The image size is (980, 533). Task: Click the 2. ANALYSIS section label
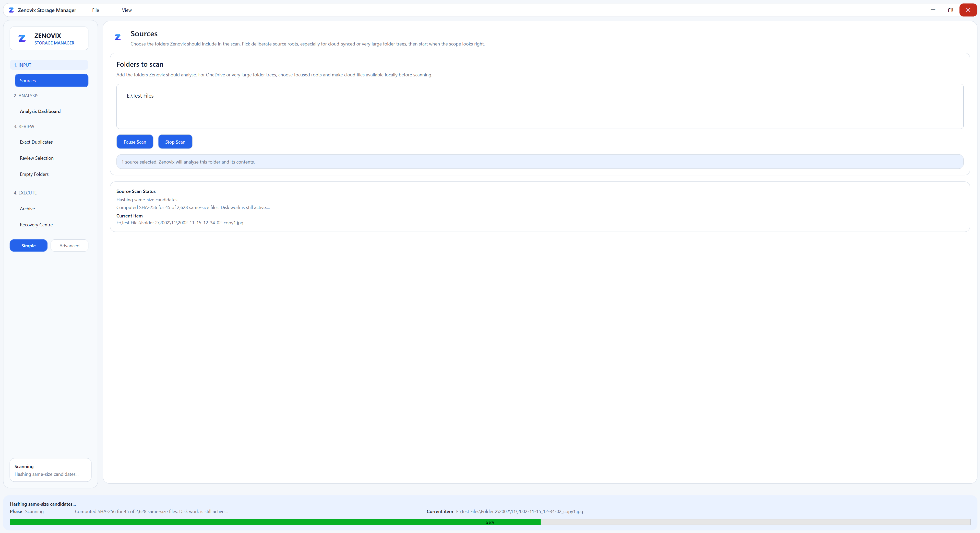pyautogui.click(x=26, y=96)
